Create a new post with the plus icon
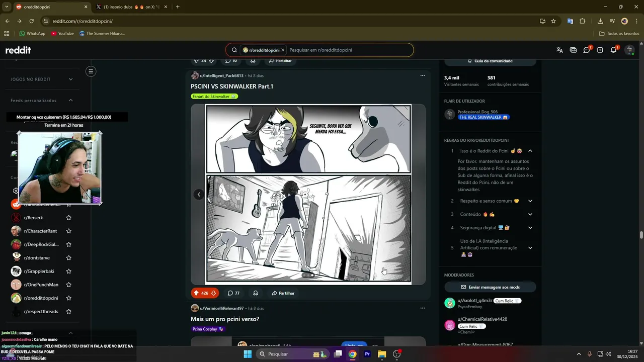644x362 pixels. coord(600,50)
